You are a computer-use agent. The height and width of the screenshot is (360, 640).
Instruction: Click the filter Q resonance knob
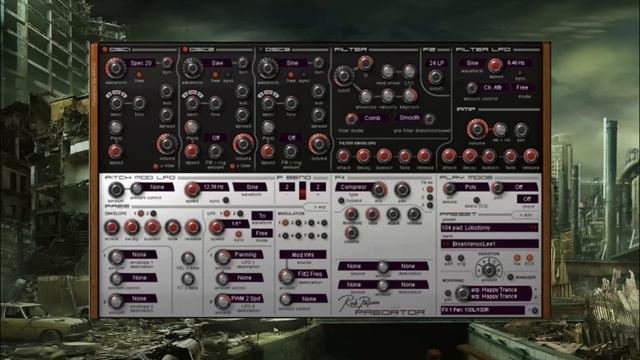365,63
